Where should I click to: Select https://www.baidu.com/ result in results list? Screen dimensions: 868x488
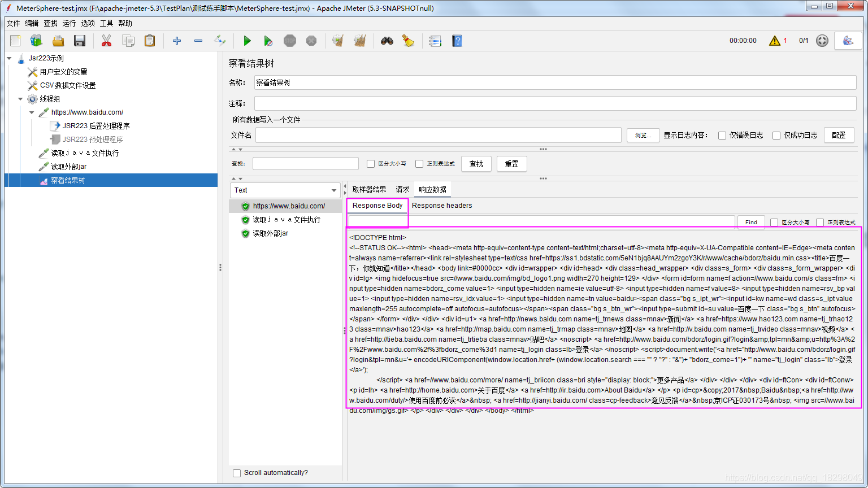pos(289,206)
